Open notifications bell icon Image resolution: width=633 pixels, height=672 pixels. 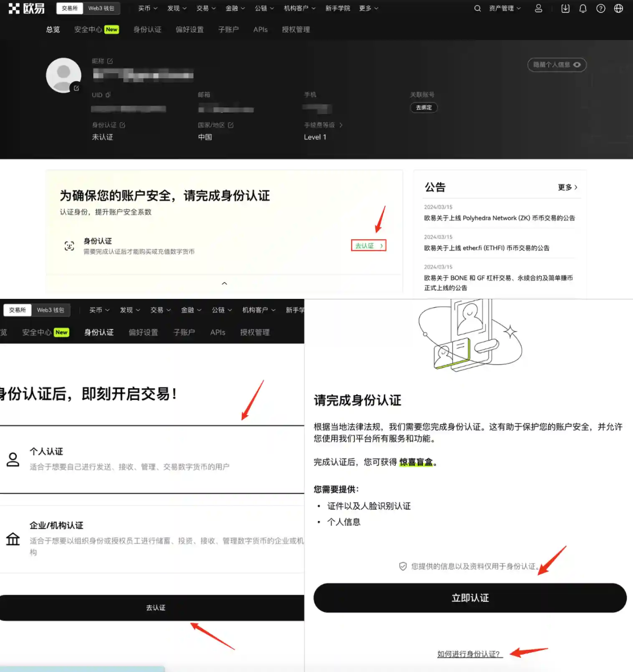583,8
